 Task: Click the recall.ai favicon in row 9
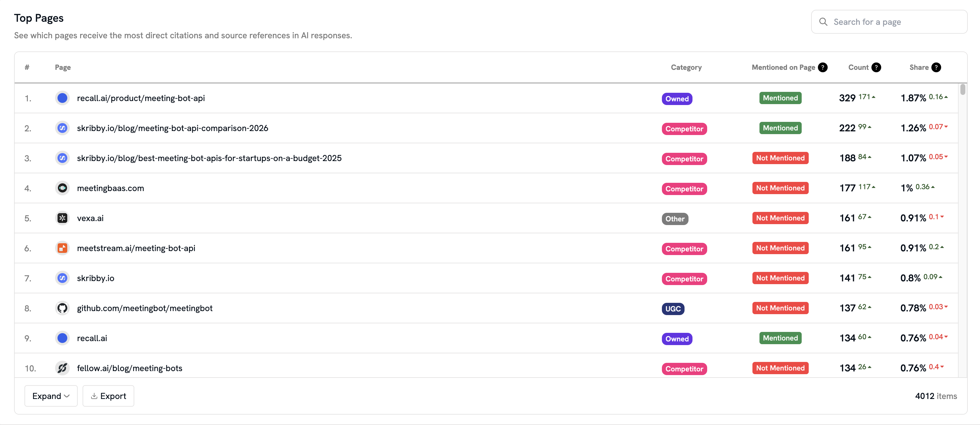coord(62,338)
